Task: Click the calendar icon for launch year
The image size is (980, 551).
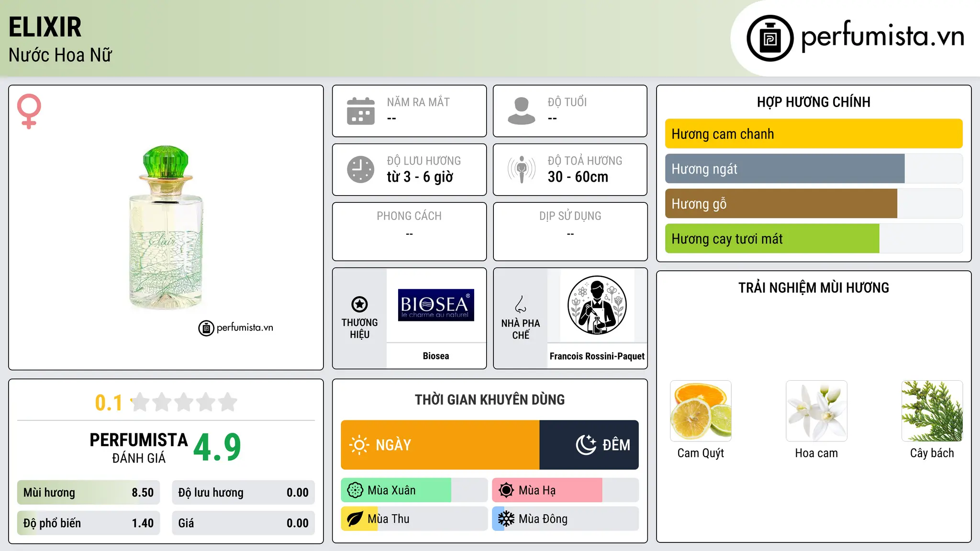Action: (361, 111)
